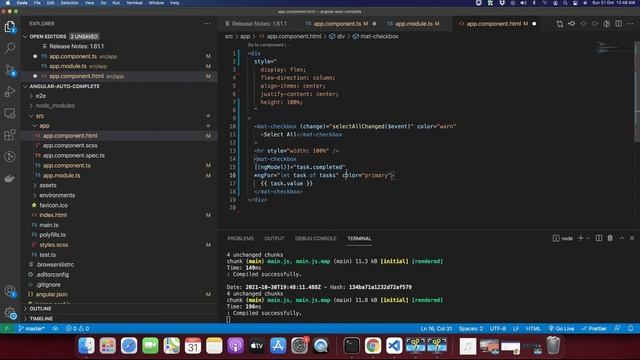Open Terminal app from the dock
The width and height of the screenshot is (640, 360).
(351, 346)
